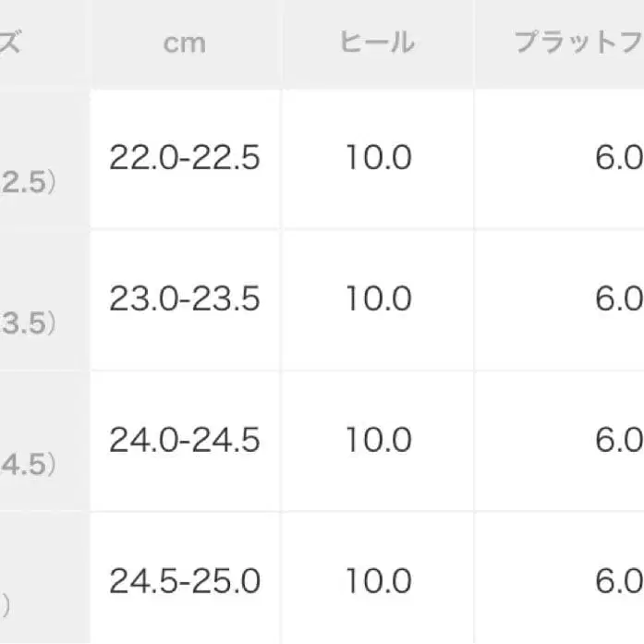Click platform value 6.0 in 24.0-24.5 row
Image resolution: width=644 pixels, height=644 pixels.
(x=618, y=441)
